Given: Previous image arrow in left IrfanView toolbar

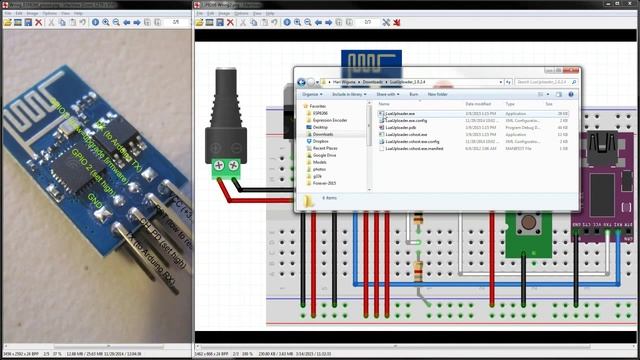Looking at the screenshot, I should coord(127,22).
